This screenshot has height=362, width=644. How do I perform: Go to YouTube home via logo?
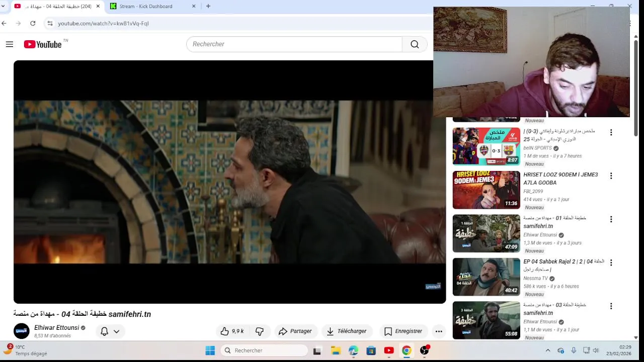[43, 44]
